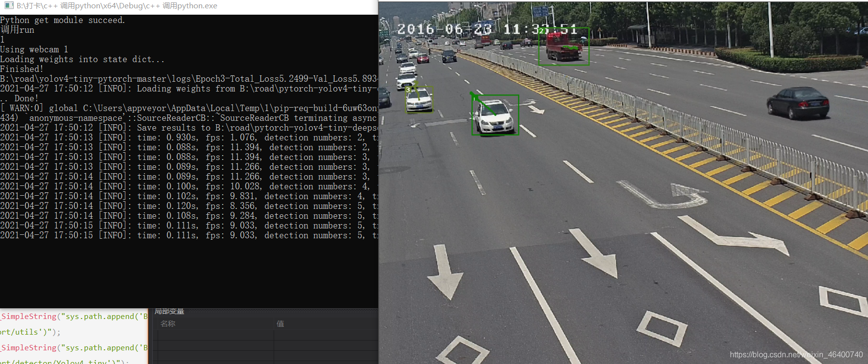This screenshot has width=868, height=364.
Task: Click the log line showing fps 8.356
Action: pos(189,206)
